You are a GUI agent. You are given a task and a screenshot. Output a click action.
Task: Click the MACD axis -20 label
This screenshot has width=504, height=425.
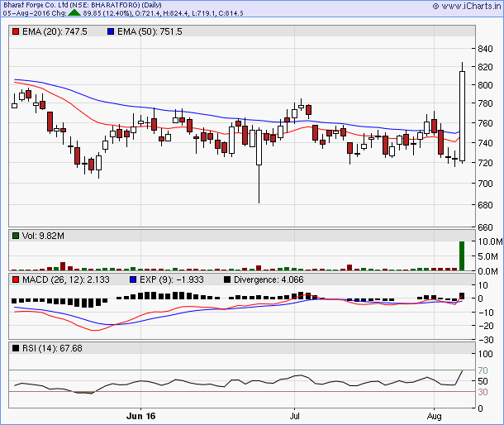click(486, 326)
